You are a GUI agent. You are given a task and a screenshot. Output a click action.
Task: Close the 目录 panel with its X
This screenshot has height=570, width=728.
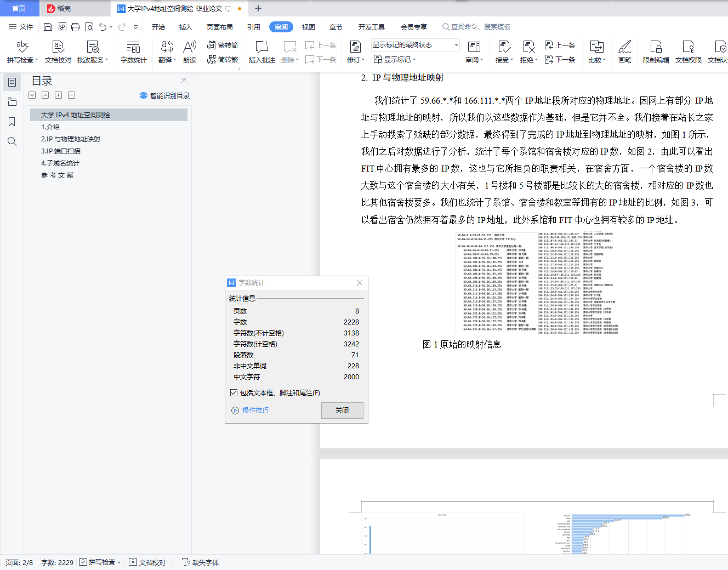pyautogui.click(x=184, y=81)
